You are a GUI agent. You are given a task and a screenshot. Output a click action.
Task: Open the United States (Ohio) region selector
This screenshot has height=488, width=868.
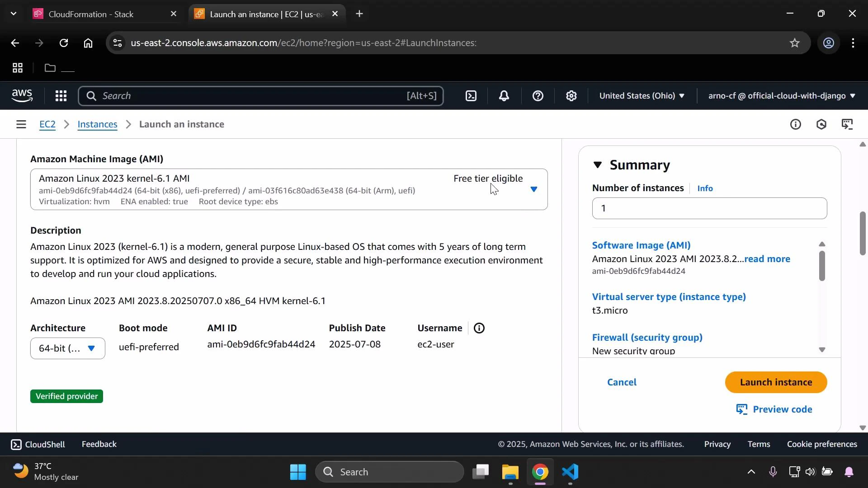click(642, 96)
